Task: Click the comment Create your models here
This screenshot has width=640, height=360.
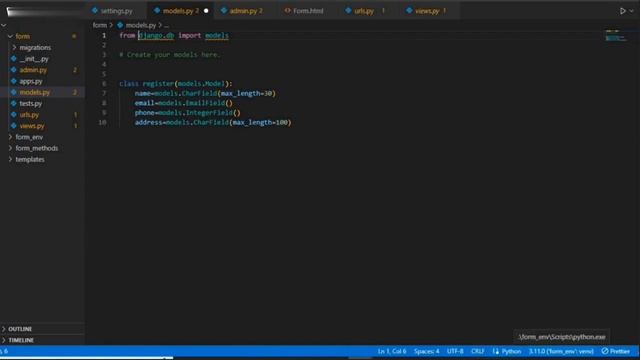Action: click(170, 55)
